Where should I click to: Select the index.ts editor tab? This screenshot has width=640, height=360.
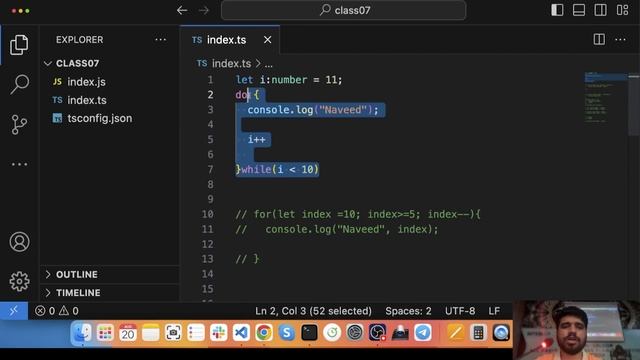tap(230, 40)
